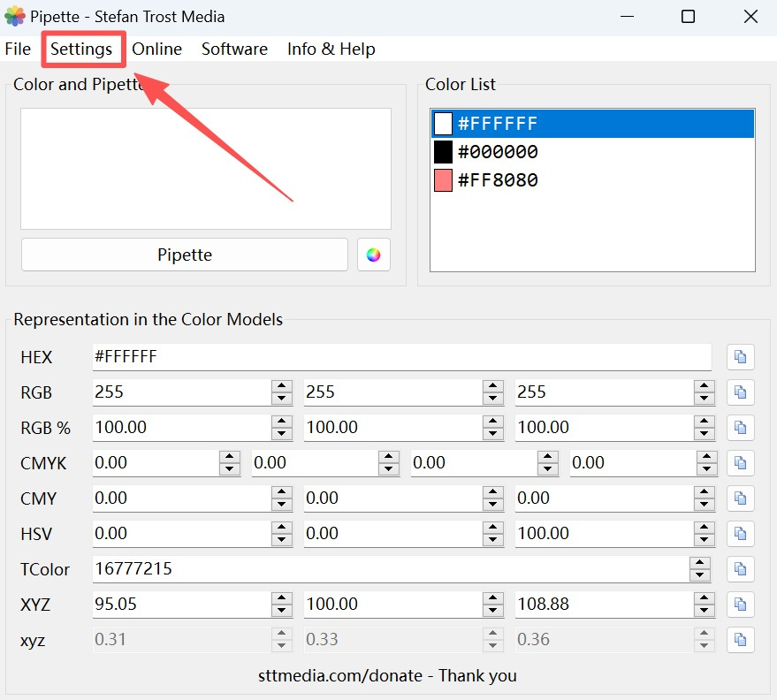
Task: Copy the RGB row values
Action: pyautogui.click(x=741, y=392)
